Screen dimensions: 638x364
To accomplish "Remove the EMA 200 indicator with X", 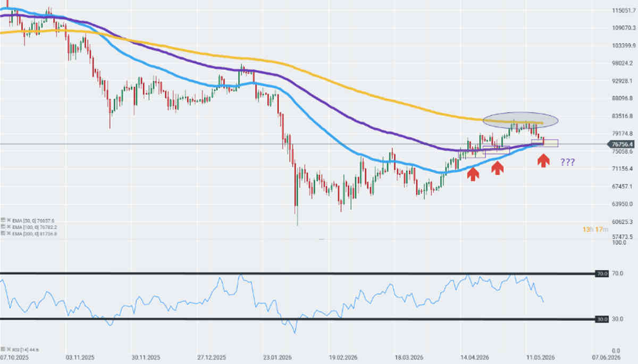I will pyautogui.click(x=9, y=233).
